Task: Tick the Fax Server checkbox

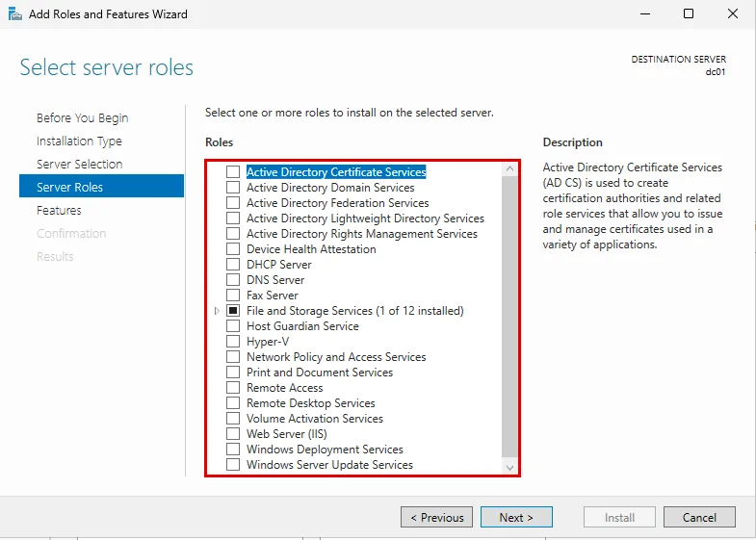Action: pos(233,296)
